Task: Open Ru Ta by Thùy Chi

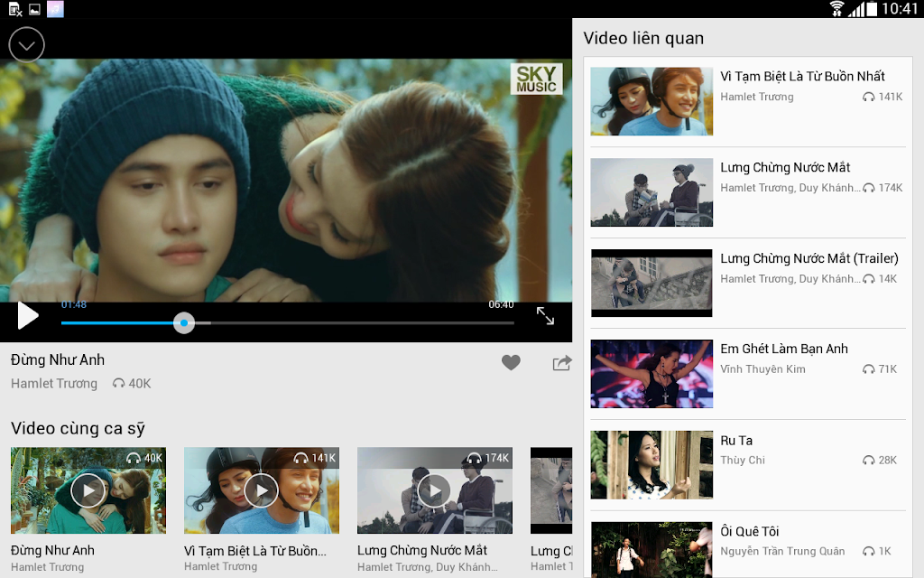Action: [747, 465]
